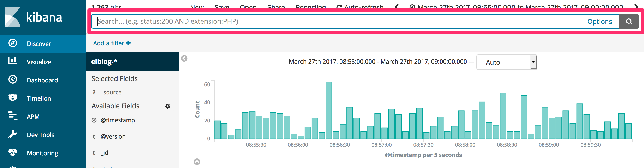Click the string type icon for _id
The width and height of the screenshot is (644, 168).
94,153
